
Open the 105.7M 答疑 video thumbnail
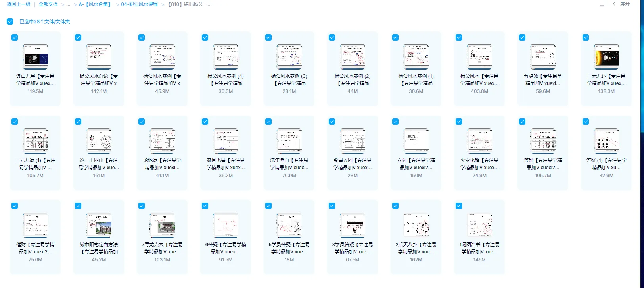(x=543, y=141)
